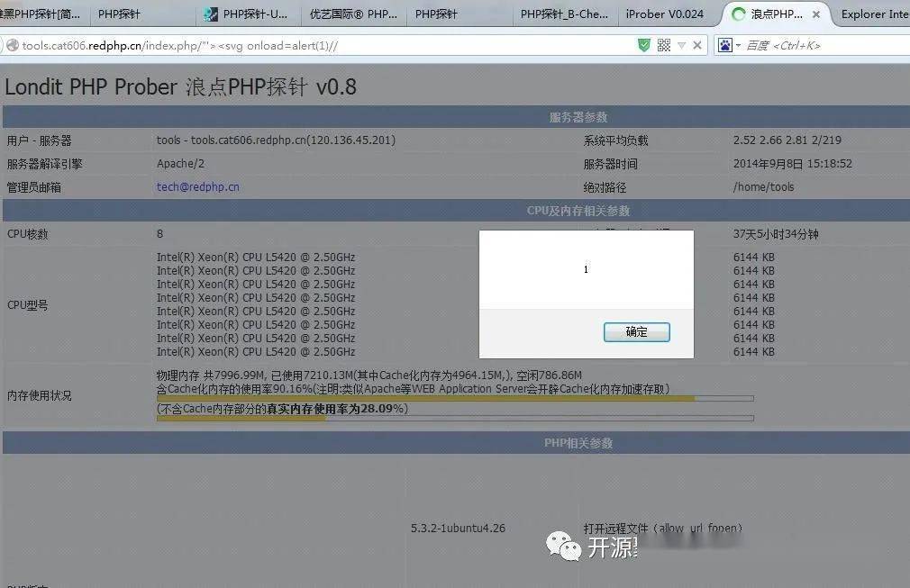
Task: Click the green security shield icon
Action: click(645, 45)
